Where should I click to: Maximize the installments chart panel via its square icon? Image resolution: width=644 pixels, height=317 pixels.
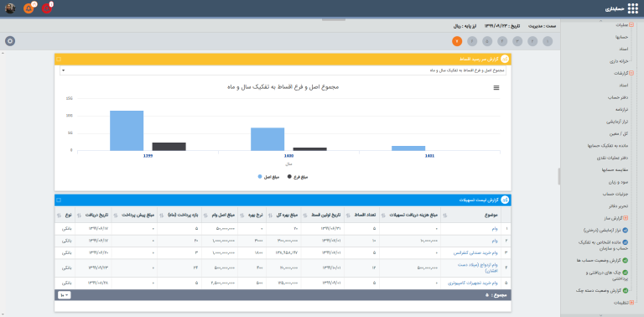click(59, 60)
